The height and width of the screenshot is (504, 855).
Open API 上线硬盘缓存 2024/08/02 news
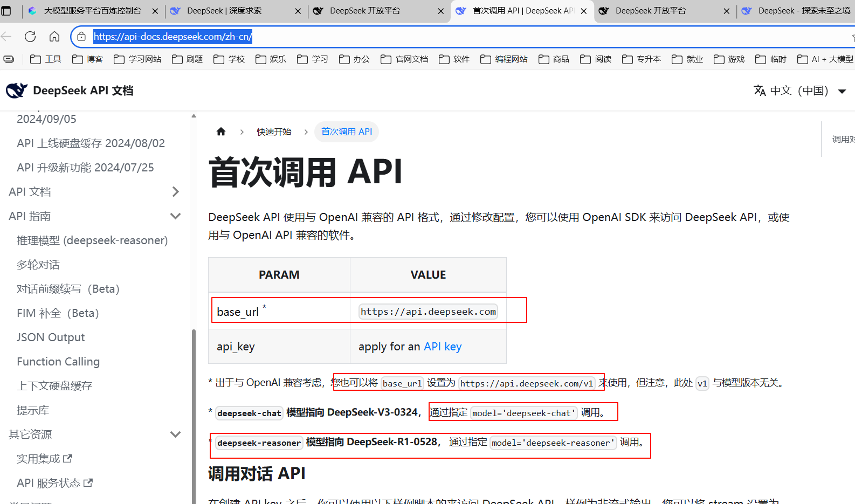(x=91, y=143)
